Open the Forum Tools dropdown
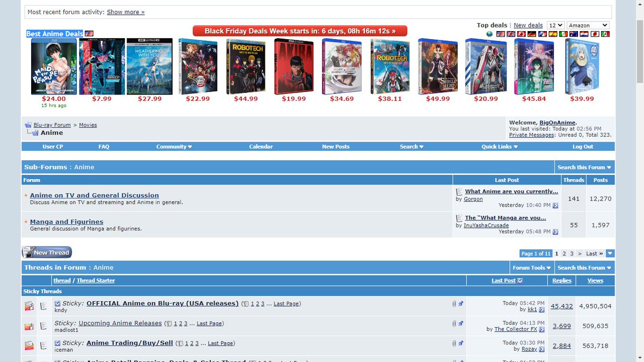The height and width of the screenshot is (362, 644). point(532,268)
